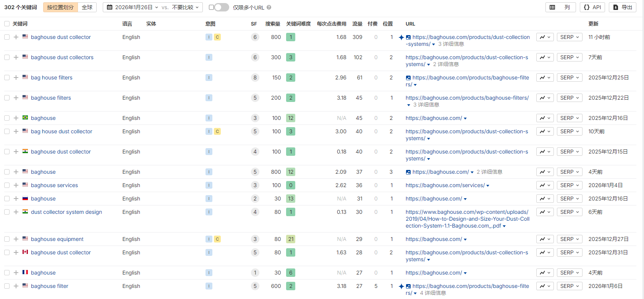This screenshot has width=644, height=299.
Task: Click the image icon next to 'bag house filters' URL
Action: [408, 78]
